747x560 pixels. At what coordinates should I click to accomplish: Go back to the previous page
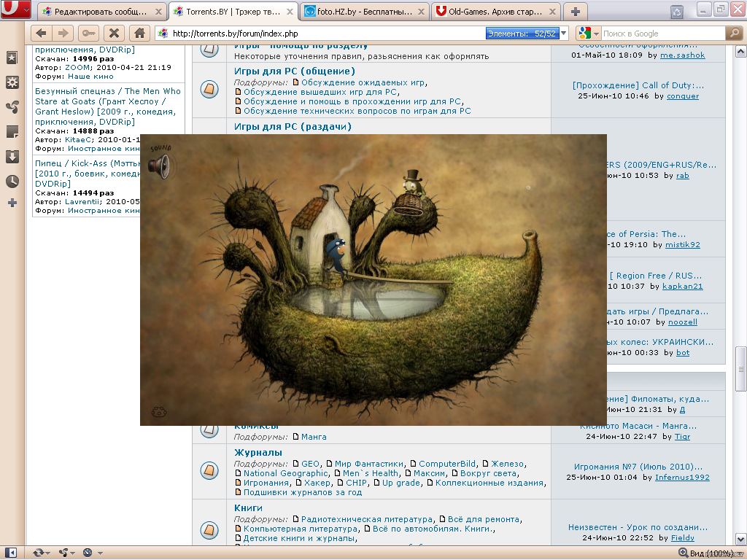coord(42,34)
